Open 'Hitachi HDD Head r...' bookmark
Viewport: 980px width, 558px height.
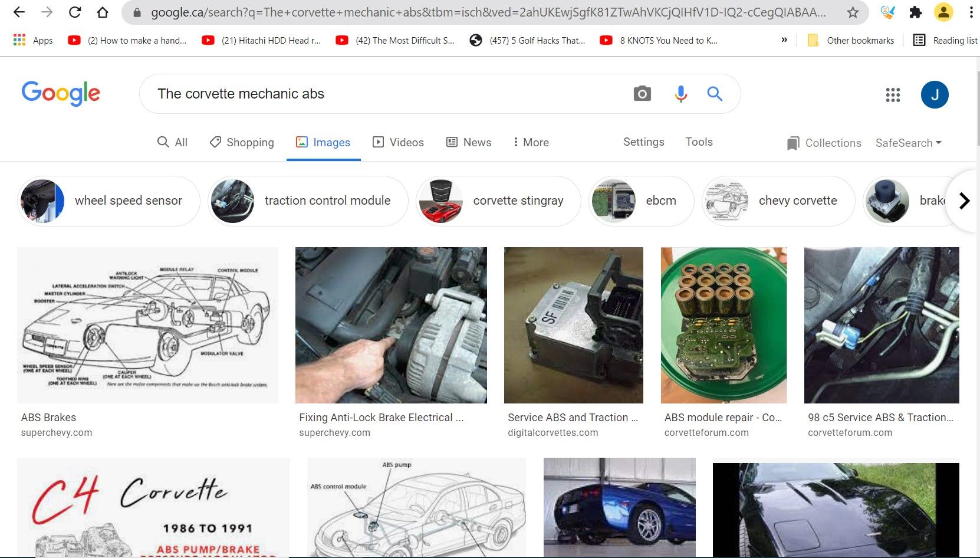point(261,40)
